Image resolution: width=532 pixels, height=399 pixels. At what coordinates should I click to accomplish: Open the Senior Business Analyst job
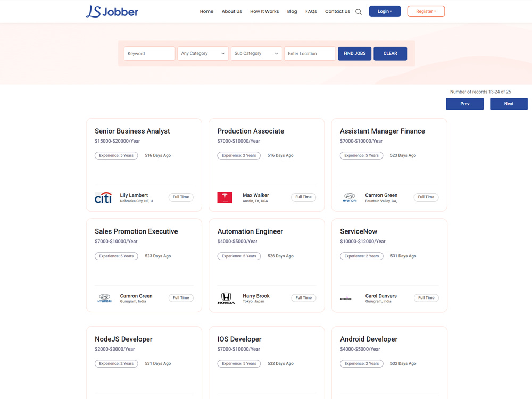132,131
